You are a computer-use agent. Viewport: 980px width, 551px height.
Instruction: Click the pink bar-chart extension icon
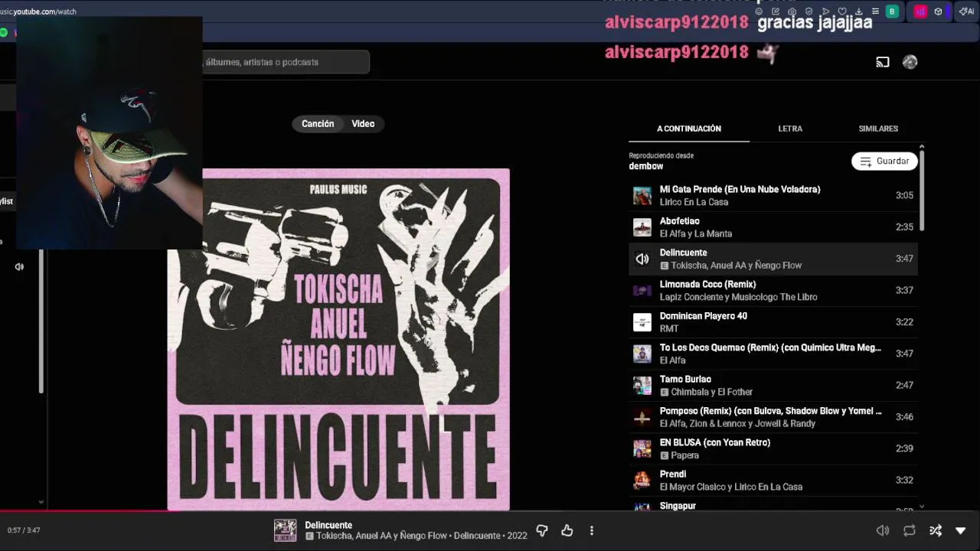pyautogui.click(x=920, y=11)
